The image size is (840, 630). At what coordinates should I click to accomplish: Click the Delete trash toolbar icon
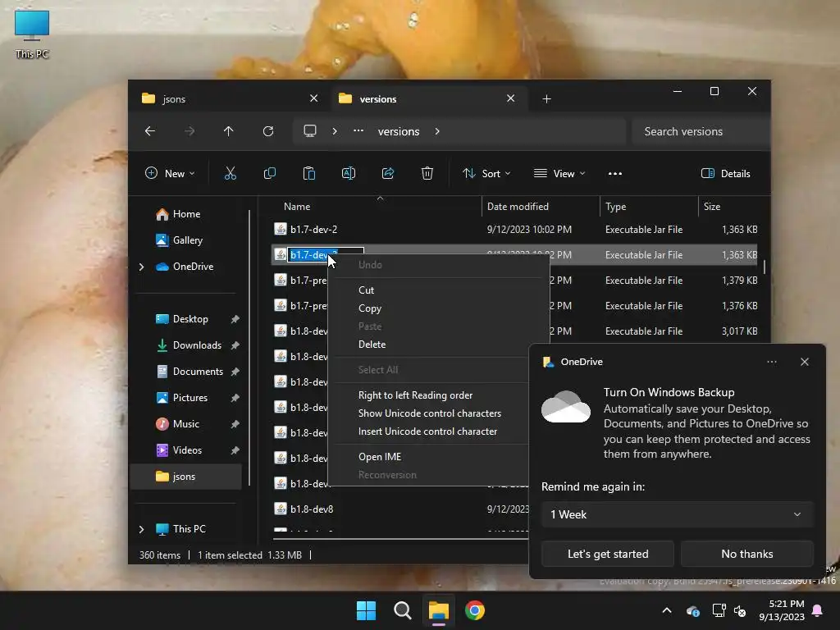tap(427, 174)
